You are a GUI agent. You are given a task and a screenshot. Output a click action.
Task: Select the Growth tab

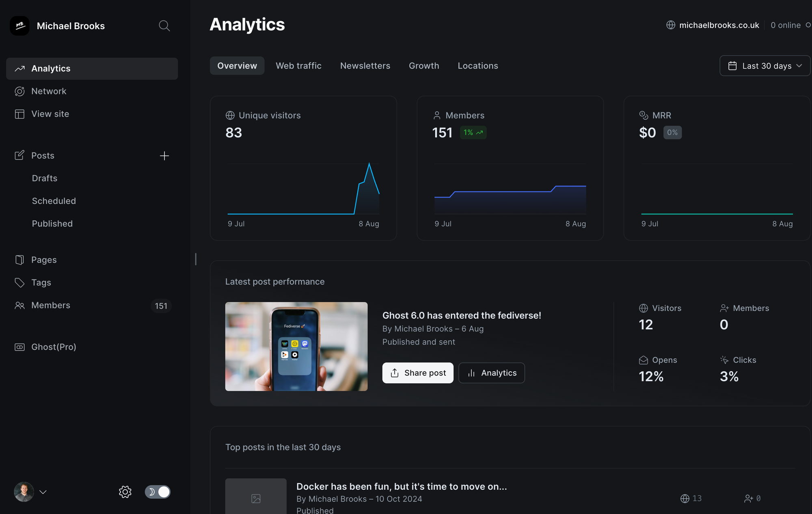(x=424, y=66)
